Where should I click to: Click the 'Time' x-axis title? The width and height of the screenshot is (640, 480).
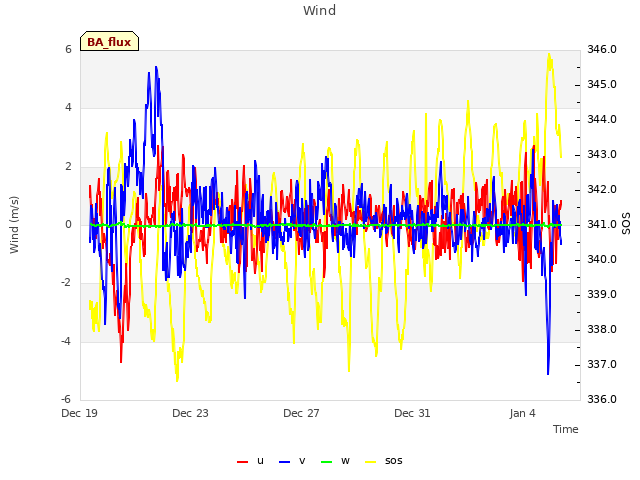click(x=566, y=429)
